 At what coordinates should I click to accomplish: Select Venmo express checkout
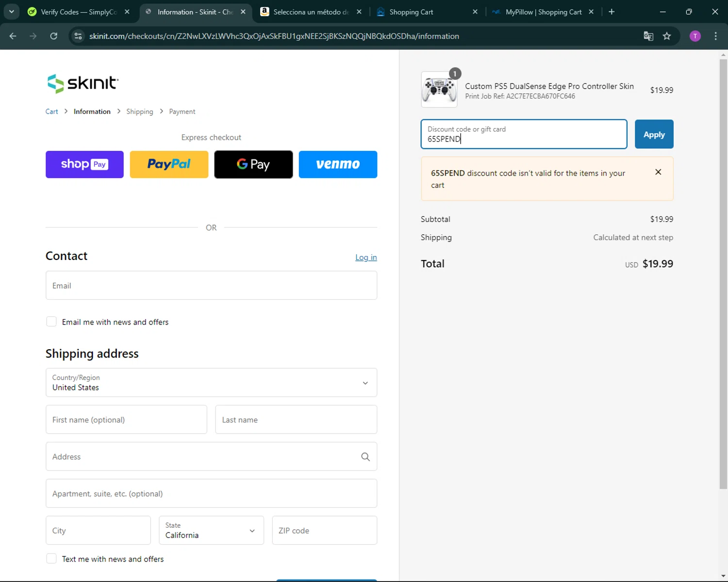pos(338,164)
